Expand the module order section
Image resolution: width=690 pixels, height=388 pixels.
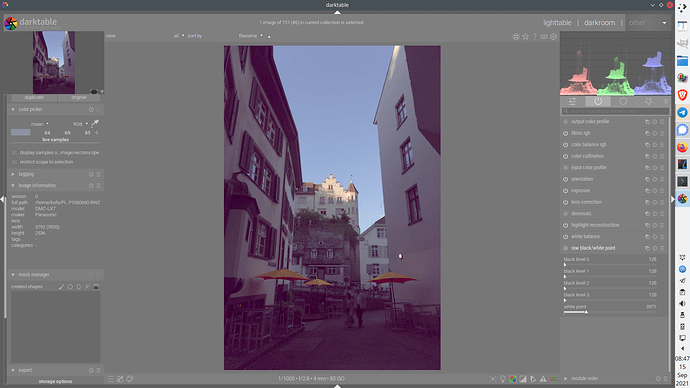click(565, 378)
